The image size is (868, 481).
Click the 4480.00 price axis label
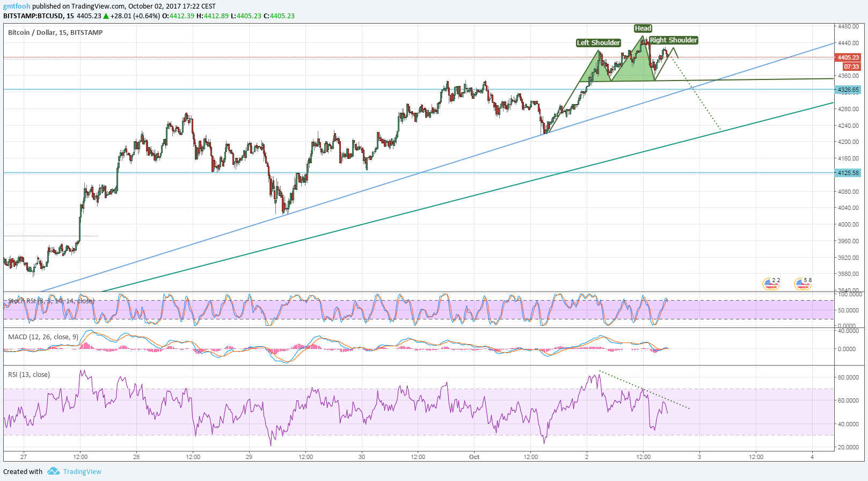point(848,26)
